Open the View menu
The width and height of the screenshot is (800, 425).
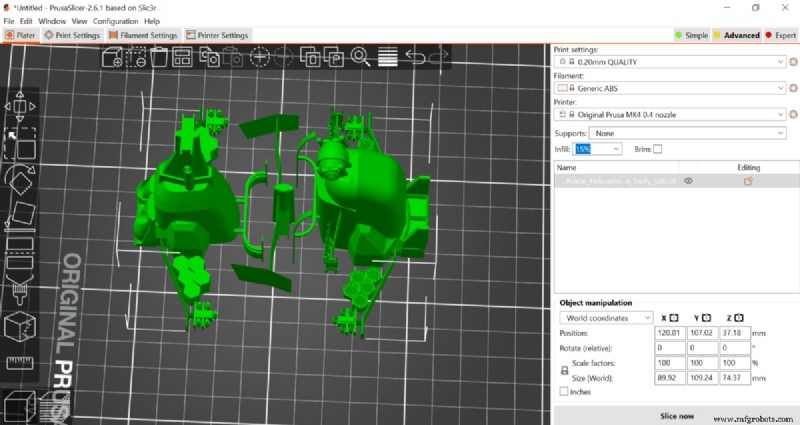coord(79,21)
